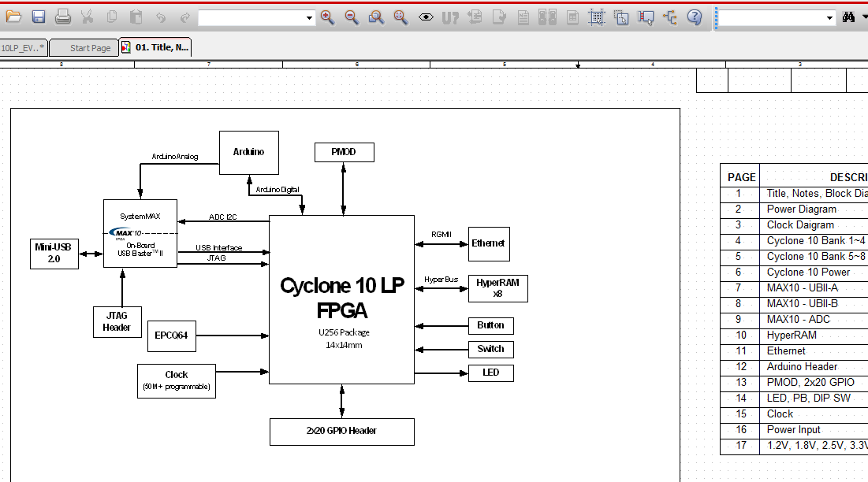The height and width of the screenshot is (482, 868).
Task: Click the Find binoculars icon
Action: click(848, 17)
